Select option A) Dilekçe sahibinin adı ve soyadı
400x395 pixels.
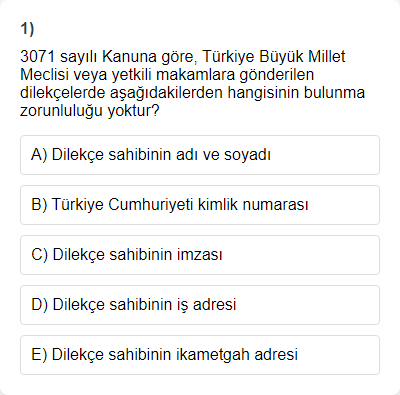click(200, 155)
